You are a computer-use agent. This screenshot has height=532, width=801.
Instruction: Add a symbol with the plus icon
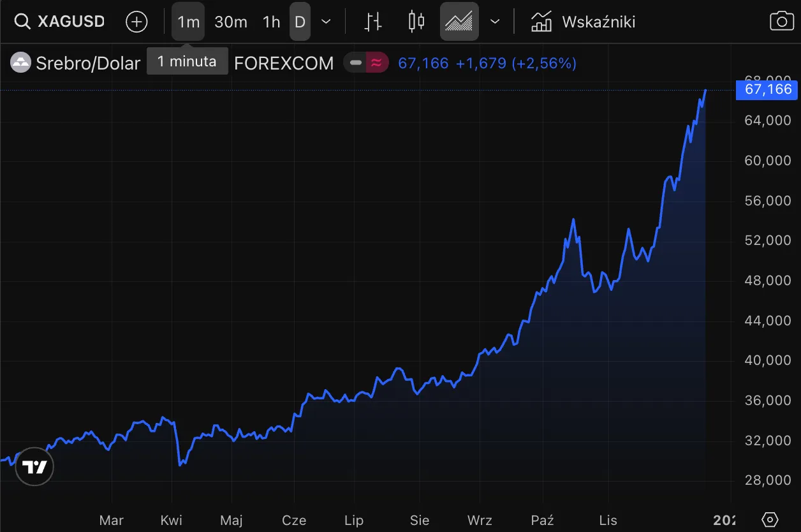(x=136, y=22)
